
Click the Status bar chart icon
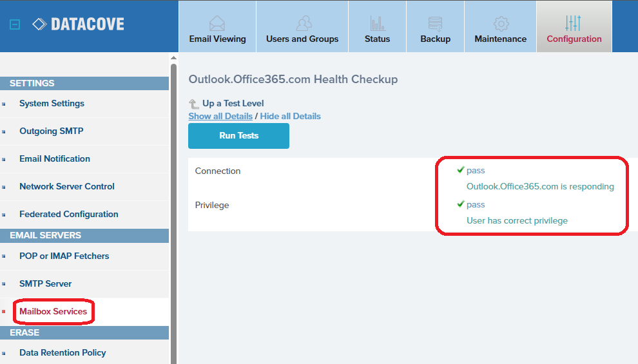click(x=377, y=24)
